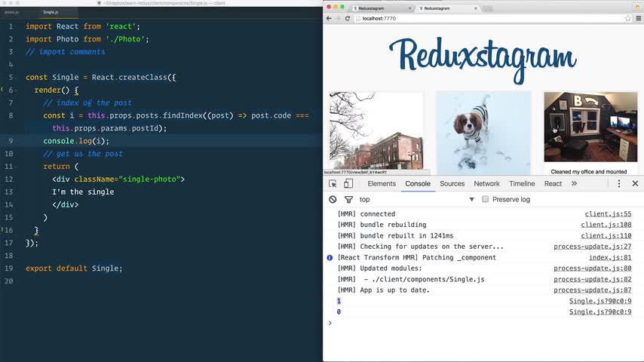Open the client.js:110 source link
The width and height of the screenshot is (644, 362).
tap(606, 236)
